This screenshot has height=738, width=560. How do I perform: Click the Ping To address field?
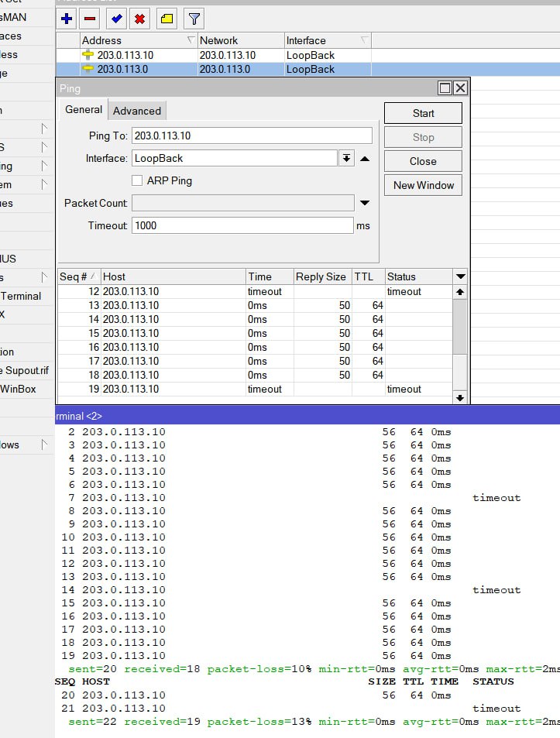click(x=252, y=136)
